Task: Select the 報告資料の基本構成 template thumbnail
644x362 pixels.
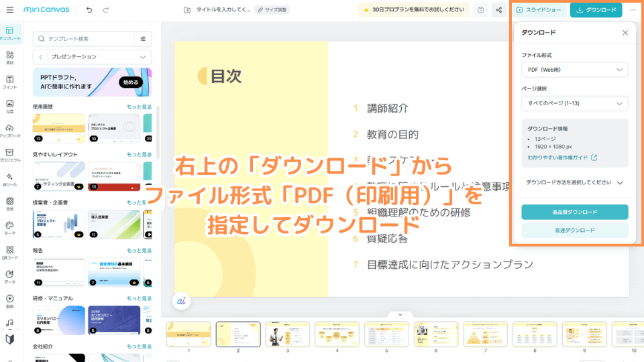Action: (x=114, y=272)
